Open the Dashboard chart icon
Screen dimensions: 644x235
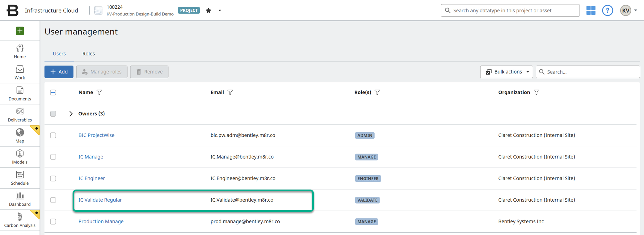[20, 199]
